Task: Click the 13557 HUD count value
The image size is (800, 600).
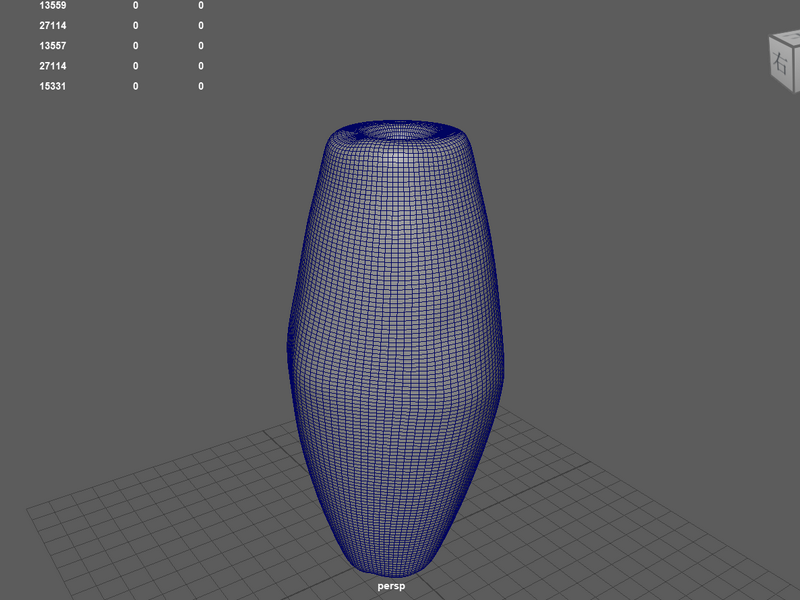Action: click(x=53, y=46)
